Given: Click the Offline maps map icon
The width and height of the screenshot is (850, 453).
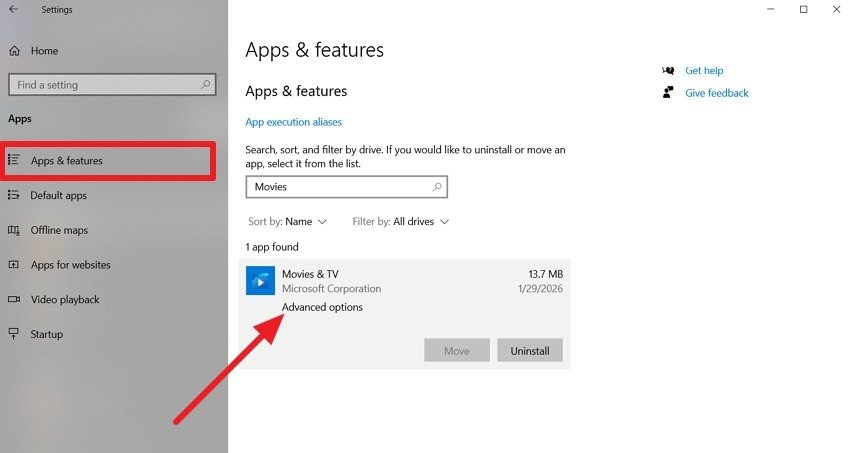Looking at the screenshot, I should tap(14, 230).
